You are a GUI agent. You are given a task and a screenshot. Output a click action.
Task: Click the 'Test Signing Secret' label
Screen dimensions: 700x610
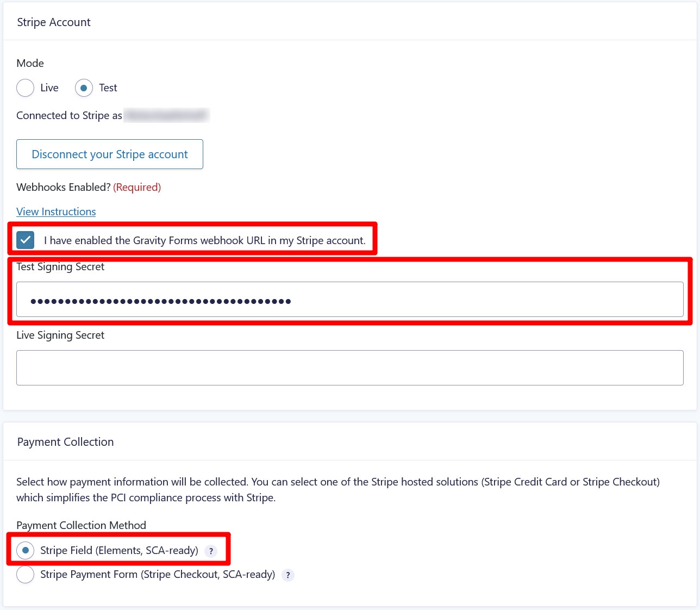point(60,266)
